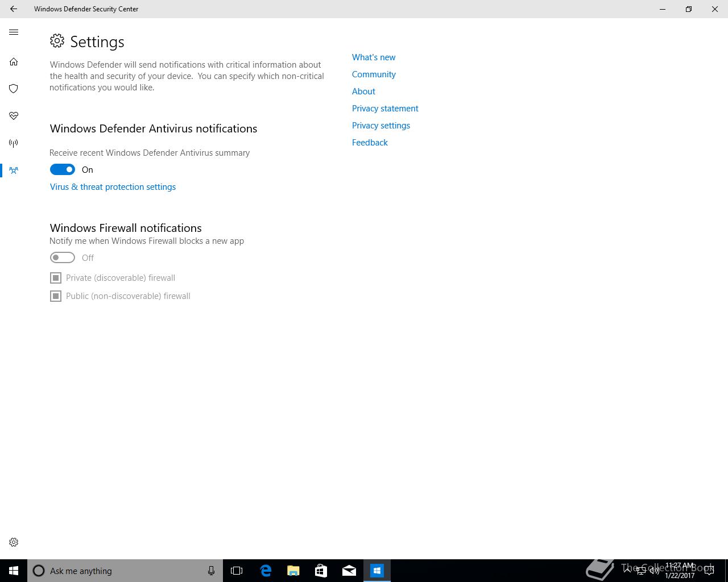Go to Home via house icon
728x582 pixels.
tap(14, 61)
